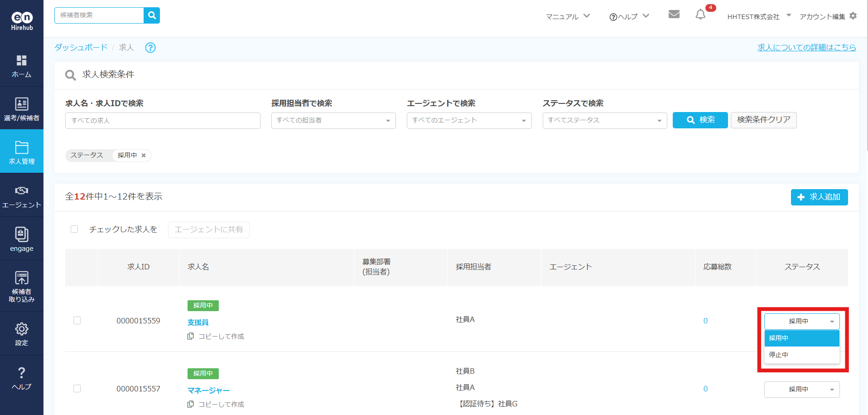Screen dimensions: 868x415
Task: Click the blue help circle beside 求人 breadcrumb
Action: click(150, 48)
